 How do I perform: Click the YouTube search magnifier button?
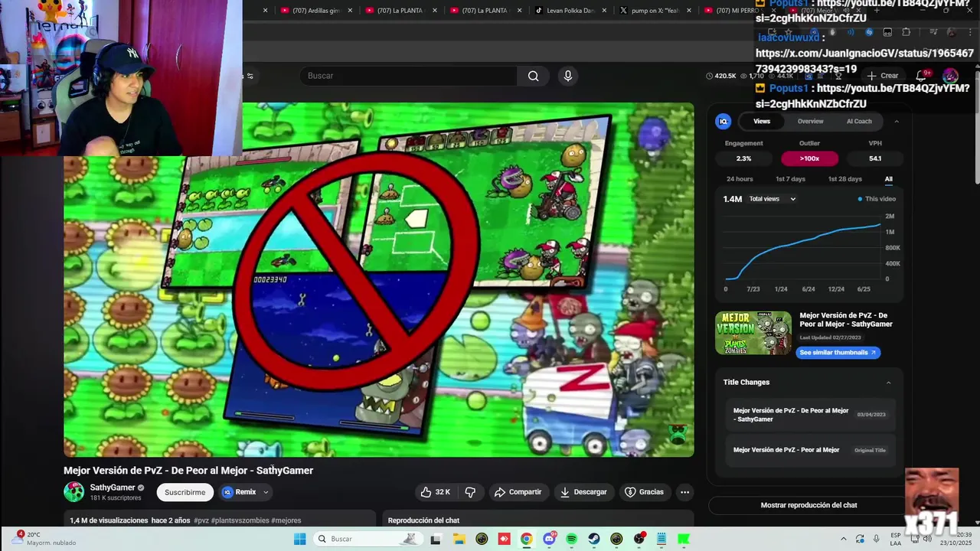coord(533,76)
